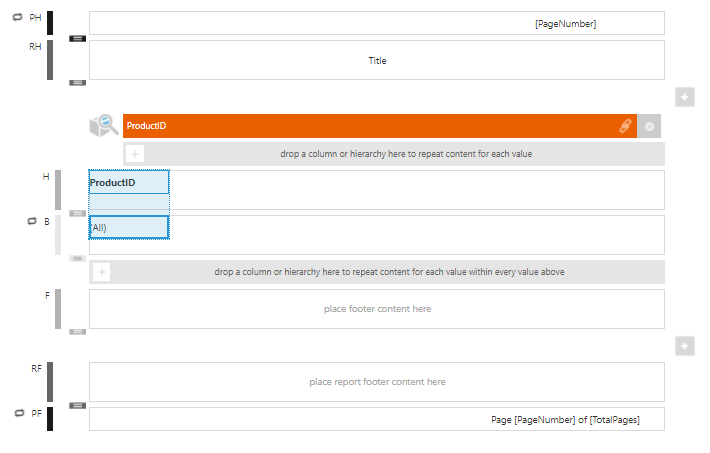Toggle the repeat icon next to PH
This screenshot has width=710, height=453.
(18, 18)
